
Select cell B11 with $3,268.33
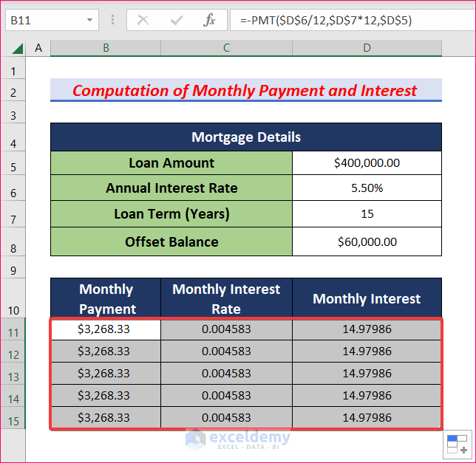point(106,329)
